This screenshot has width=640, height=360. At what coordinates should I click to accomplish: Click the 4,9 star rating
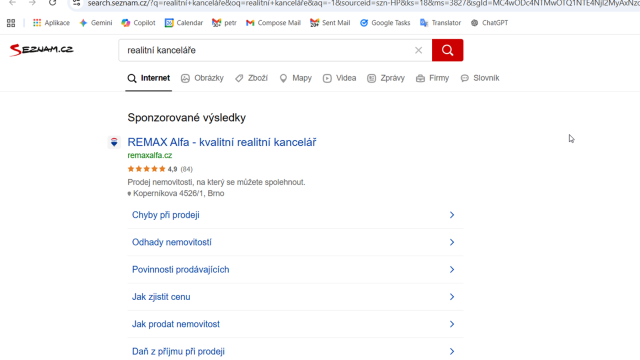pos(160,169)
